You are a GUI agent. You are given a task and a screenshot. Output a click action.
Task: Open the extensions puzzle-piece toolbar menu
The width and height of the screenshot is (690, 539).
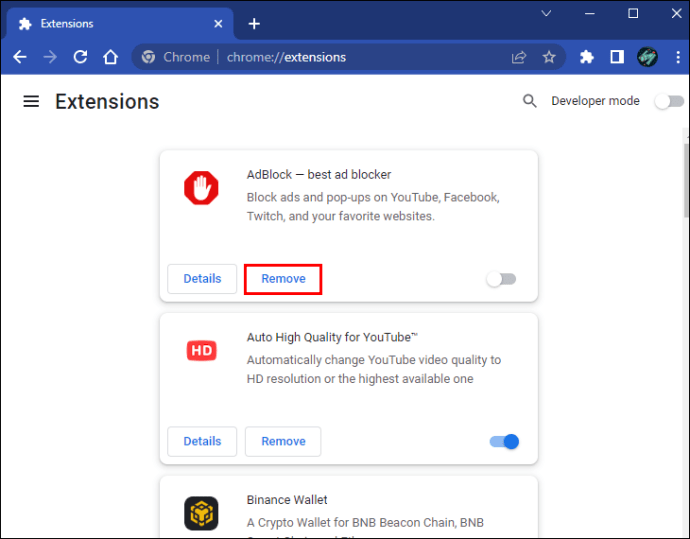pyautogui.click(x=586, y=57)
